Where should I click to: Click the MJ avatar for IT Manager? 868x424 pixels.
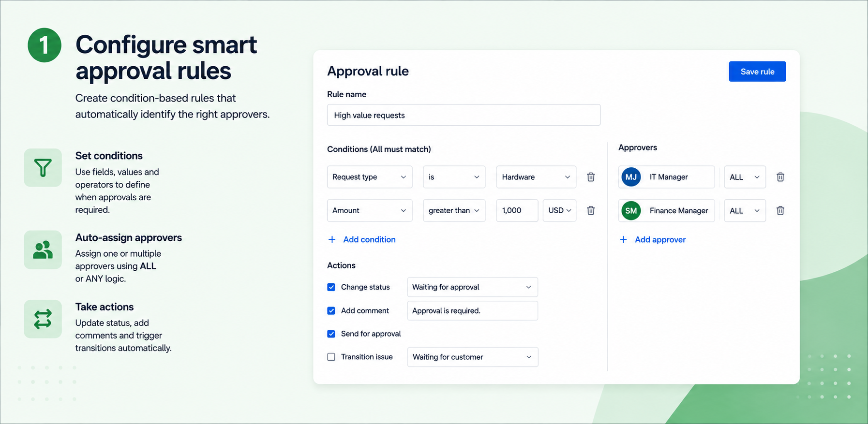click(631, 177)
